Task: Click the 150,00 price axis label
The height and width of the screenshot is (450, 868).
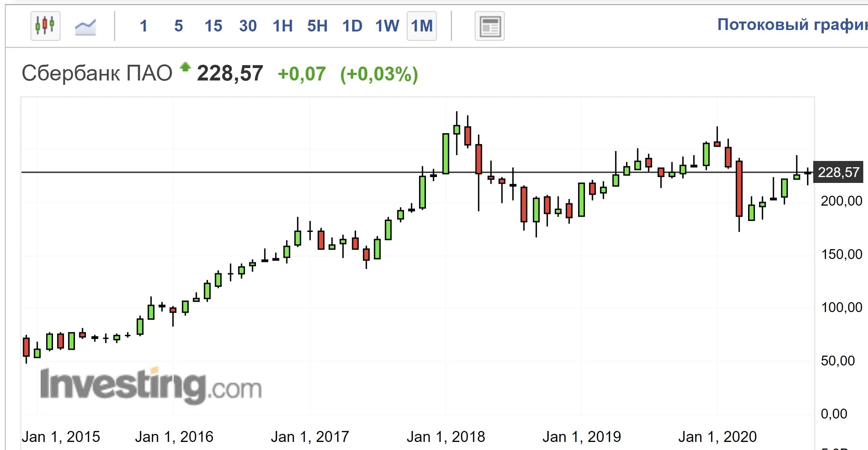Action: (x=841, y=255)
